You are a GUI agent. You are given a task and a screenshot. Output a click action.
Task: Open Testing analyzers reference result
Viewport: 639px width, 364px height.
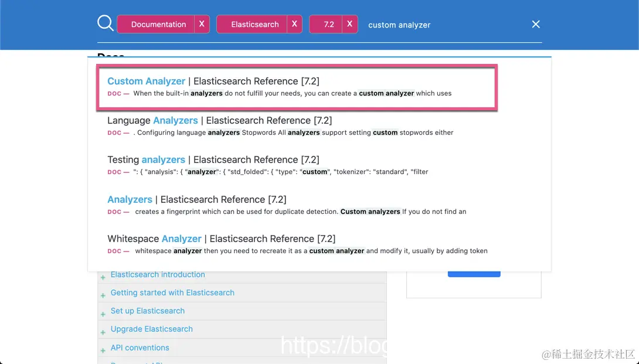[x=213, y=159]
